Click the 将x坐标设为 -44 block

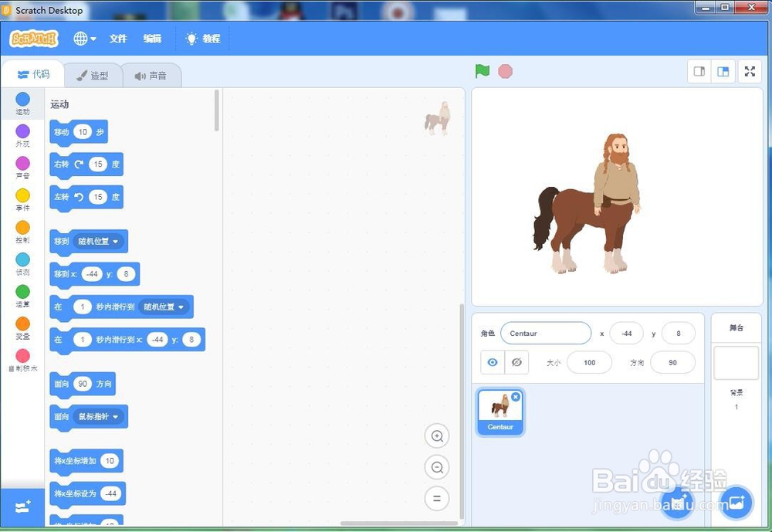pyautogui.click(x=88, y=494)
